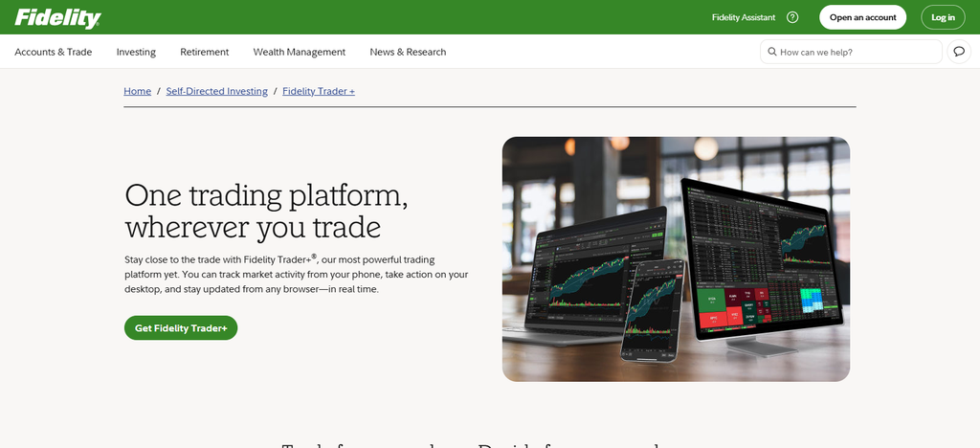
Task: Click Get Fidelity Trader+ button
Action: 181,328
